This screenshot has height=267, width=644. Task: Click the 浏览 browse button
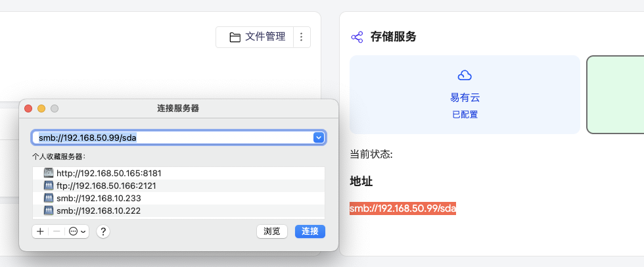[272, 231]
